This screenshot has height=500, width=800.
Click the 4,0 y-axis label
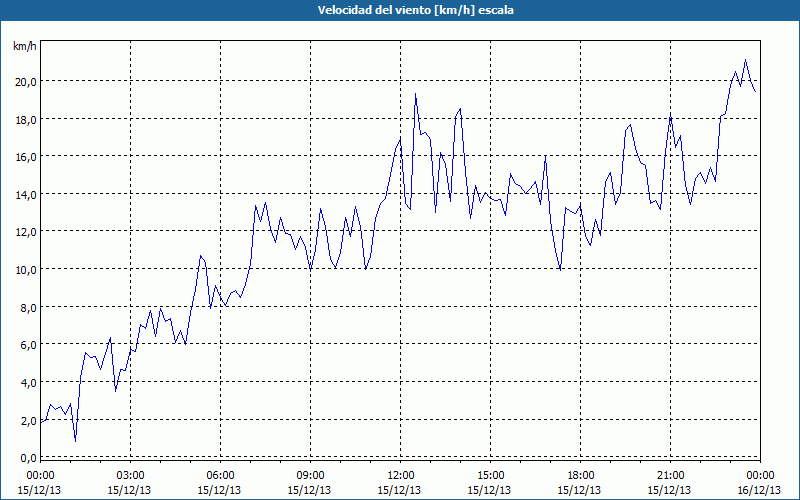pos(28,382)
